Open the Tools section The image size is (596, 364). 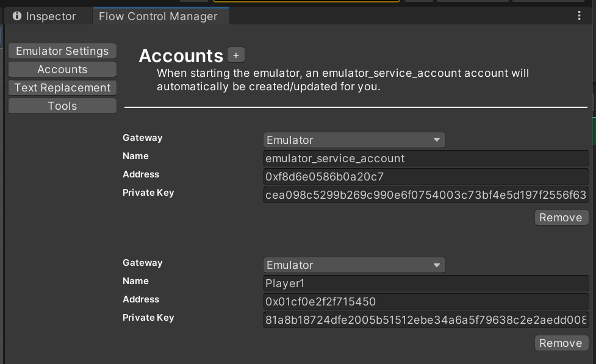pyautogui.click(x=62, y=105)
